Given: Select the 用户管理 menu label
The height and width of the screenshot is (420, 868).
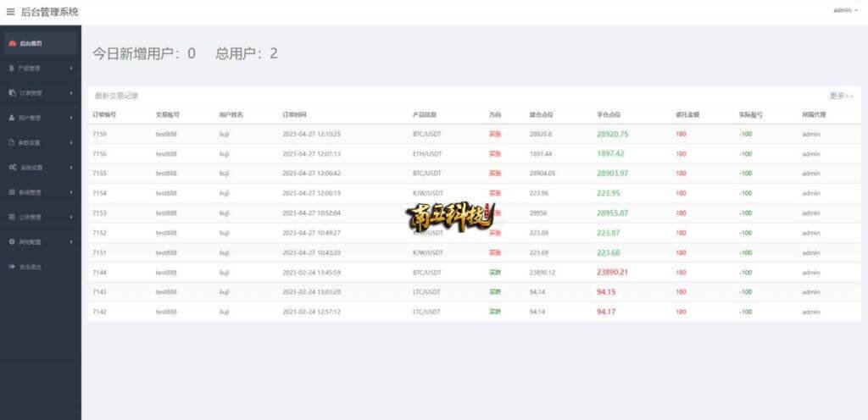Looking at the screenshot, I should click(x=30, y=118).
